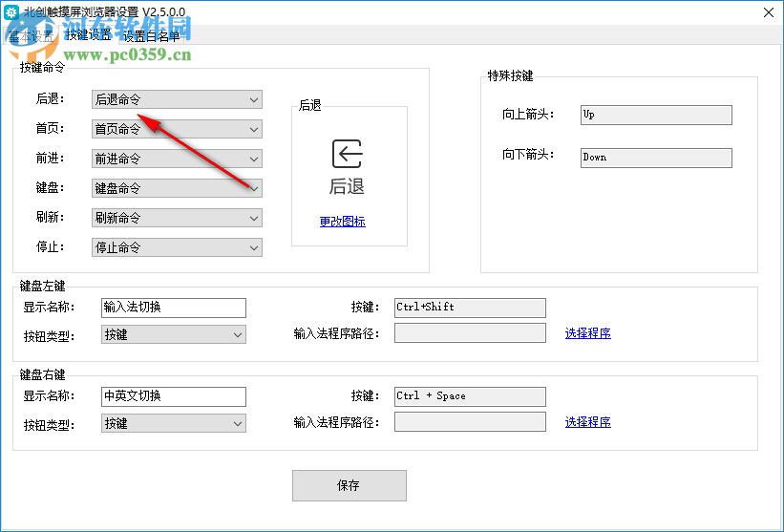Open the 设置白名单 tab
This screenshot has width=784, height=532.
pos(151,36)
